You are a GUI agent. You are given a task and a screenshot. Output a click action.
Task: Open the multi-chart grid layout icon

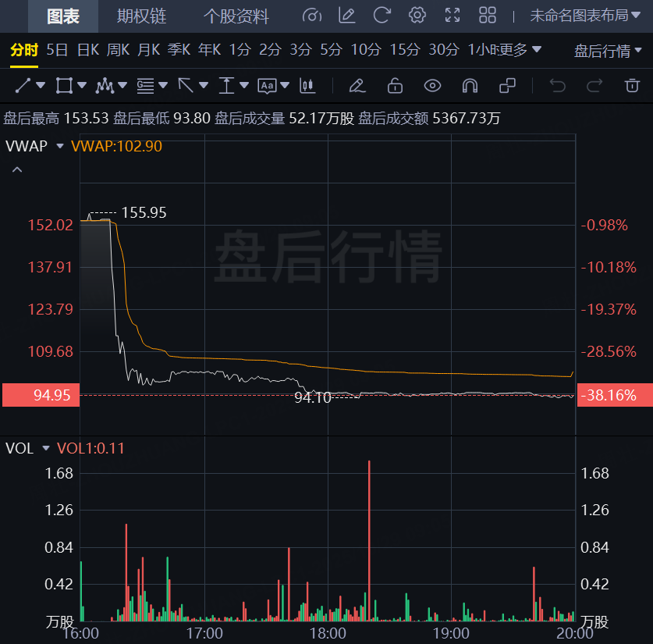(488, 15)
